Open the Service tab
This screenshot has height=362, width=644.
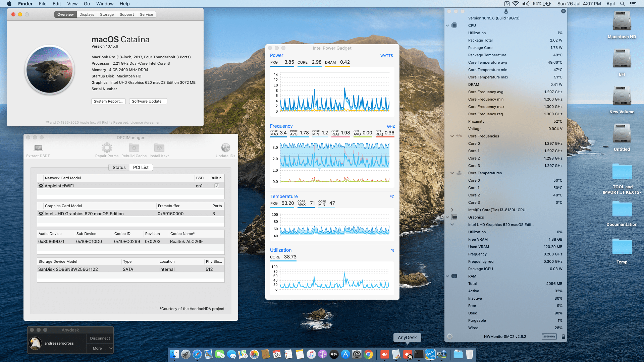146,14
